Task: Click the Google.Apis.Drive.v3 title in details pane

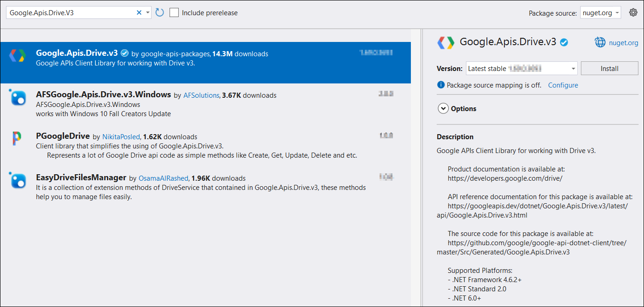Action: (x=508, y=42)
